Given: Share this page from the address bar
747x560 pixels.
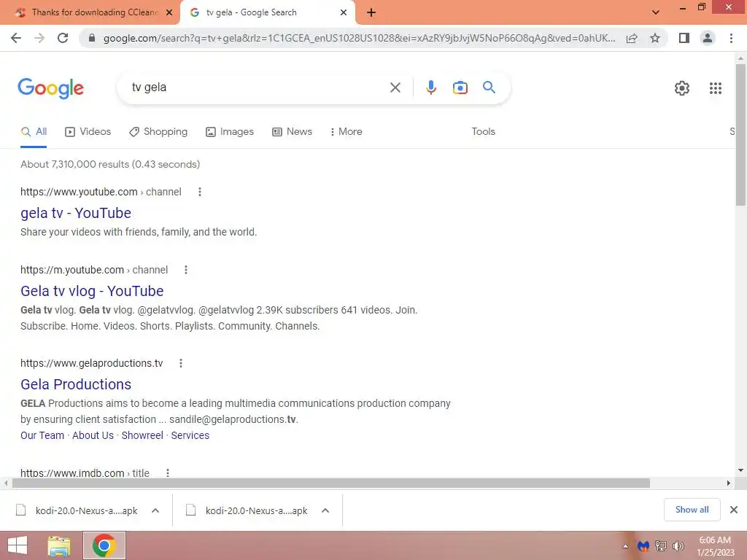Looking at the screenshot, I should point(632,38).
